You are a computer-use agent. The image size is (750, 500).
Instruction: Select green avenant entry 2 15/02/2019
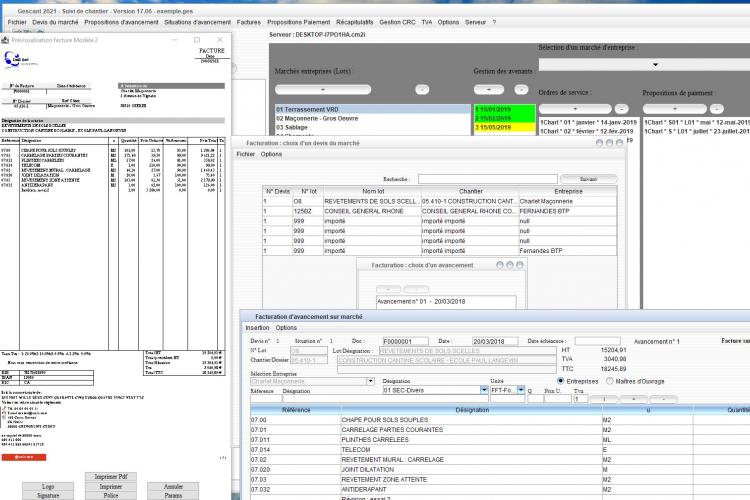505,118
